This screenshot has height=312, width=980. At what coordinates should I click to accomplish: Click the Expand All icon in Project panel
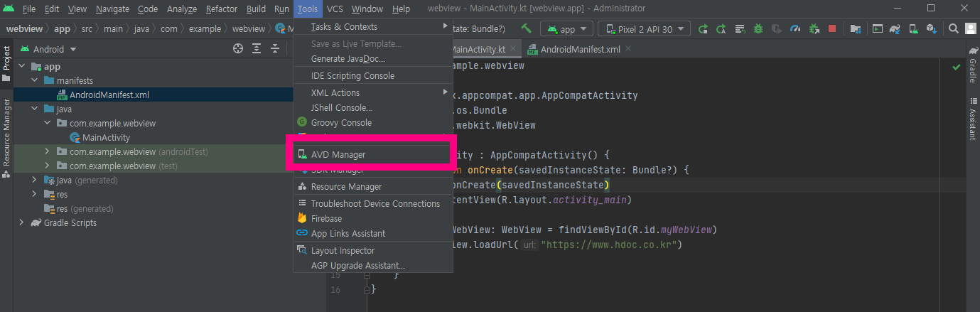point(257,49)
